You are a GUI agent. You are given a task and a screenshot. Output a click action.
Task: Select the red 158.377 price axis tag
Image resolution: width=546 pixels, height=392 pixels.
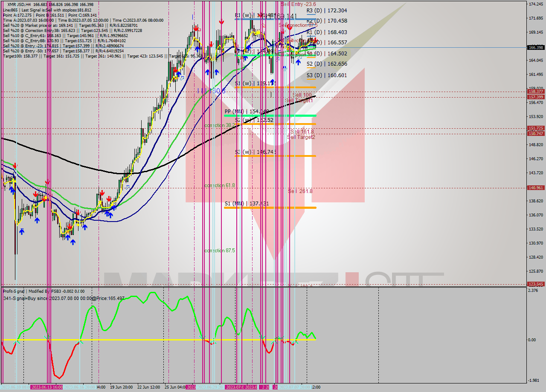(536, 92)
